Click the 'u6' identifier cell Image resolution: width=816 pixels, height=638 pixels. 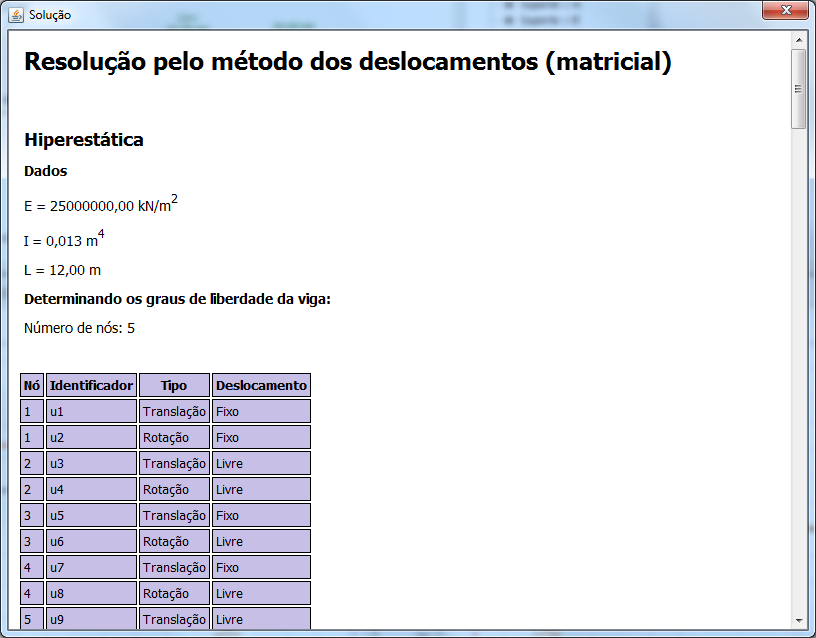click(x=92, y=541)
